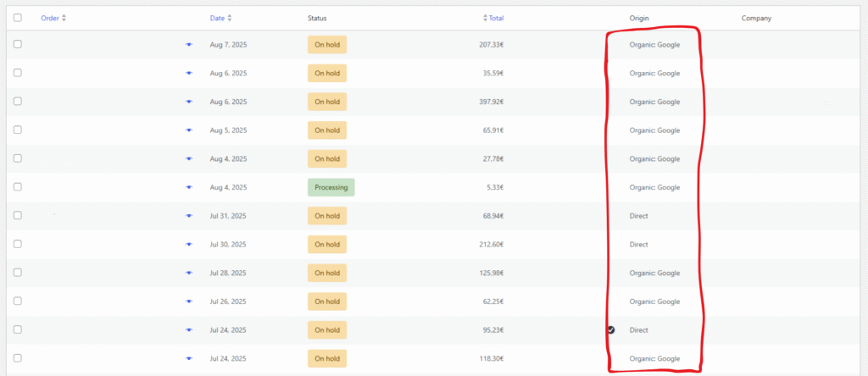Open eye preview for the 397,92€ order
Screen dimensions: 868x376
pos(189,102)
